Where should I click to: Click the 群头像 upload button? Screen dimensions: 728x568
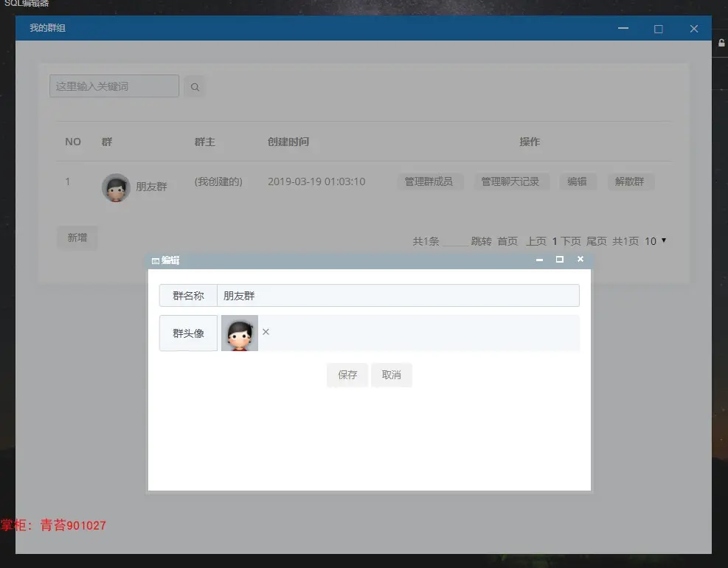189,333
